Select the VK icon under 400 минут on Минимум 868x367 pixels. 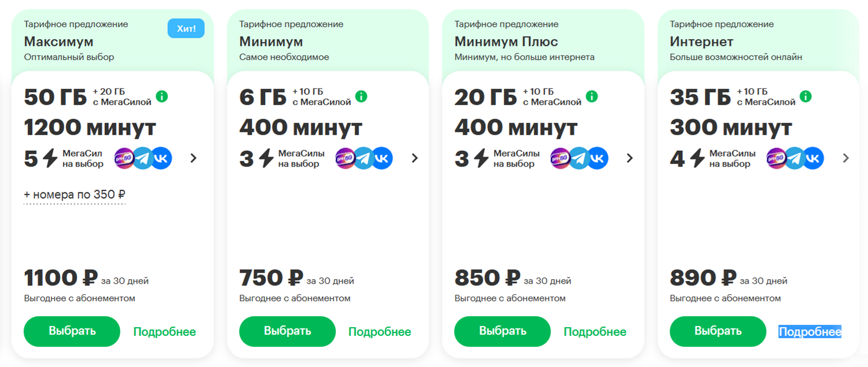384,157
